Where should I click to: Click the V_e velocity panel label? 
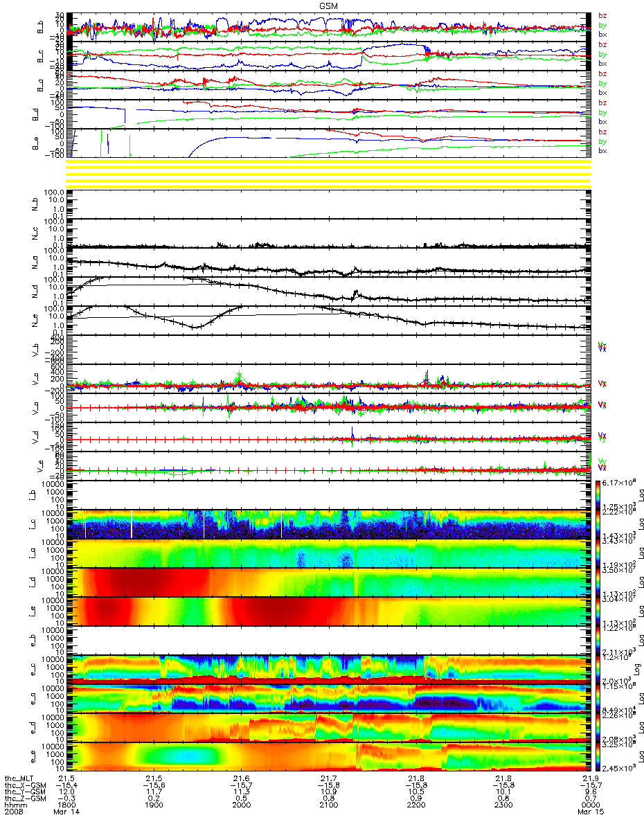pos(42,465)
